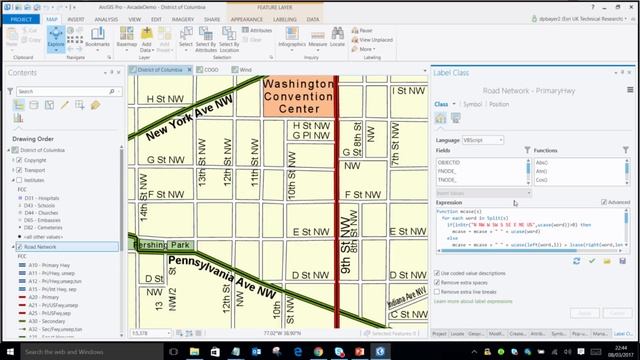Collapse the Road Network layer
The height and width of the screenshot is (360, 640).
coord(13,247)
